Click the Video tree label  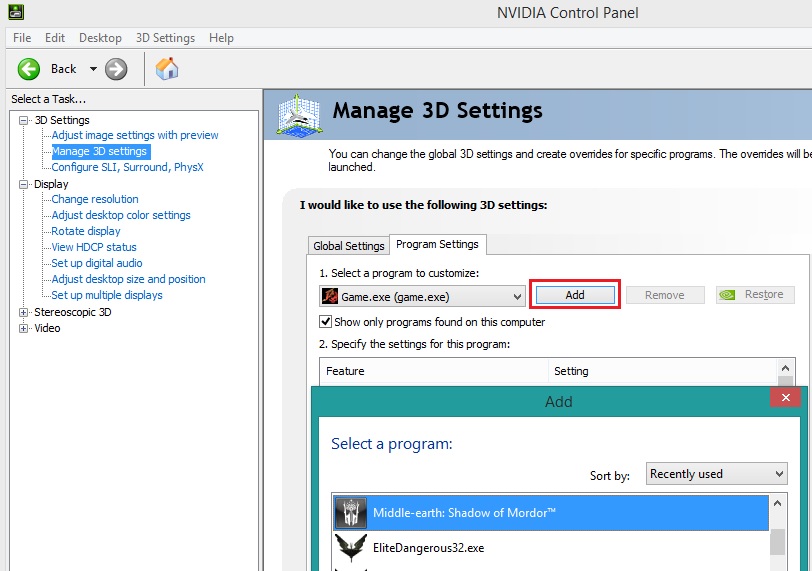tap(47, 328)
